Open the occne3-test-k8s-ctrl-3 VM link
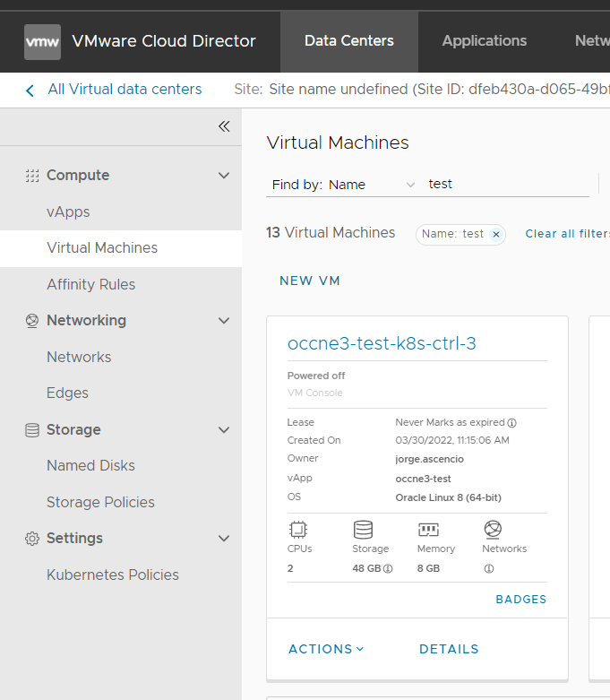 382,343
